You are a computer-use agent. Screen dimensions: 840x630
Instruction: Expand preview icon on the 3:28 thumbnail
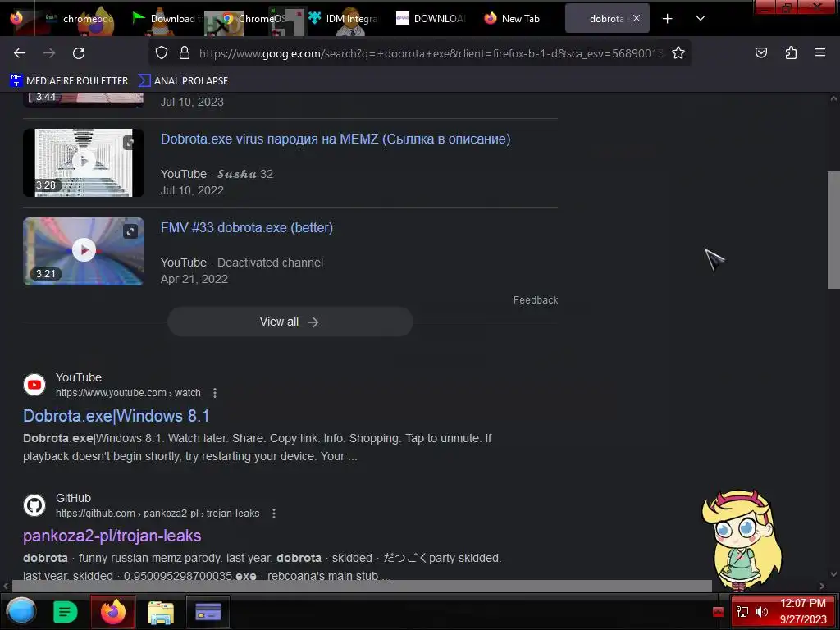tap(129, 143)
